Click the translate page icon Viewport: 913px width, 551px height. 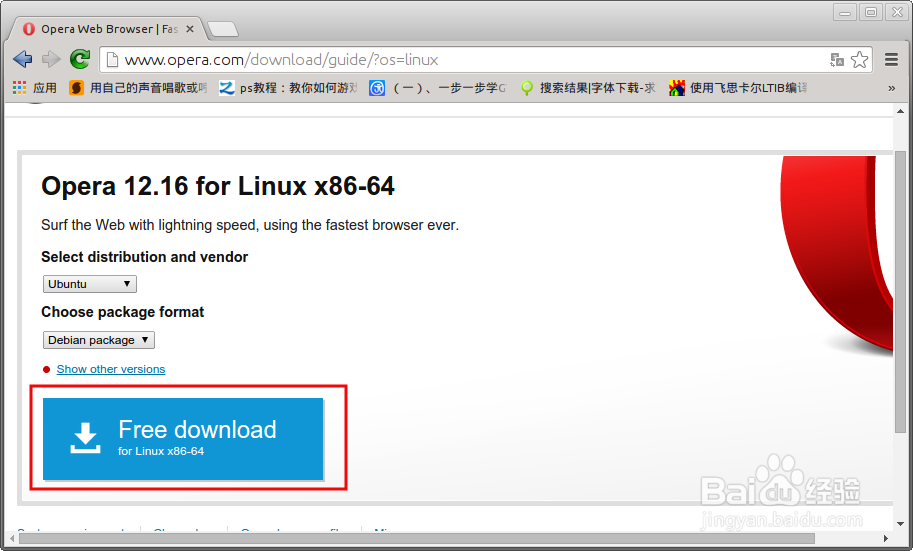coord(837,59)
